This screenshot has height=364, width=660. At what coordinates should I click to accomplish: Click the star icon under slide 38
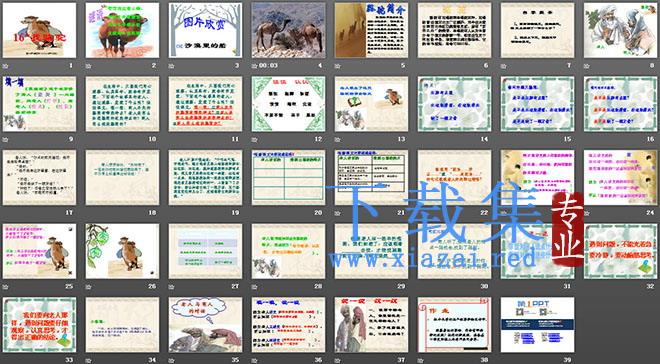421,361
